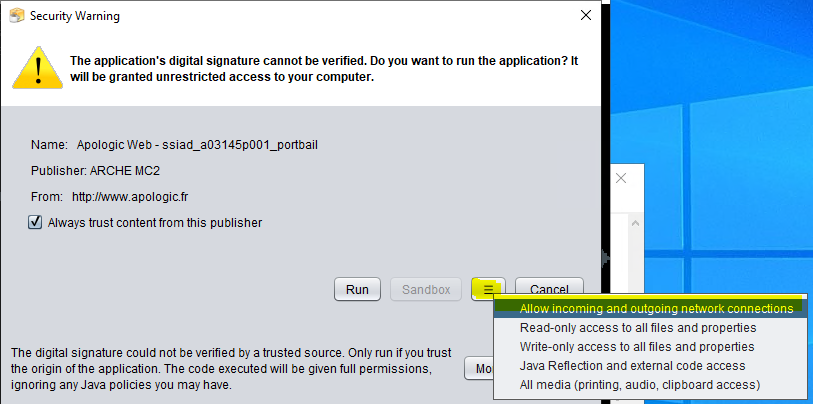Close the background window behind the dialog
The height and width of the screenshot is (404, 813).
620,178
